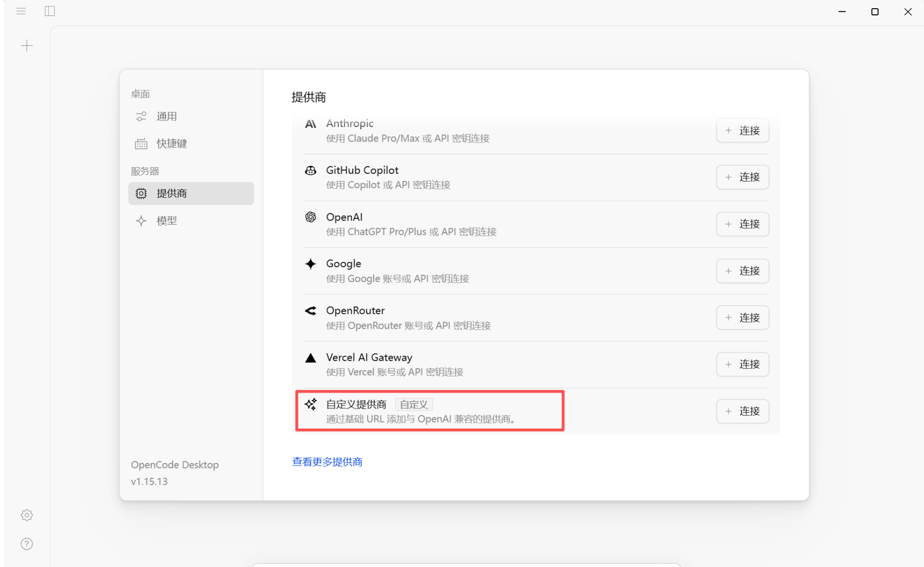Click the OpenAI provider name
Viewport: 924px width, 567px height.
point(344,217)
